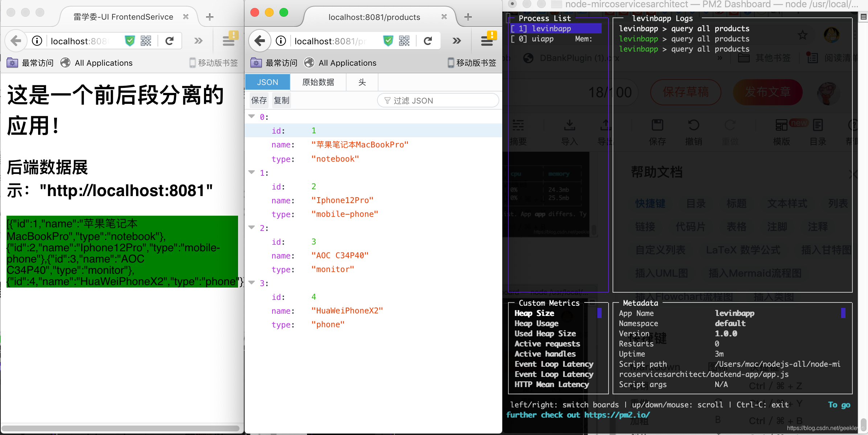868x435 pixels.
Task: Select uiapp in PM2 Process List
Action: [542, 39]
